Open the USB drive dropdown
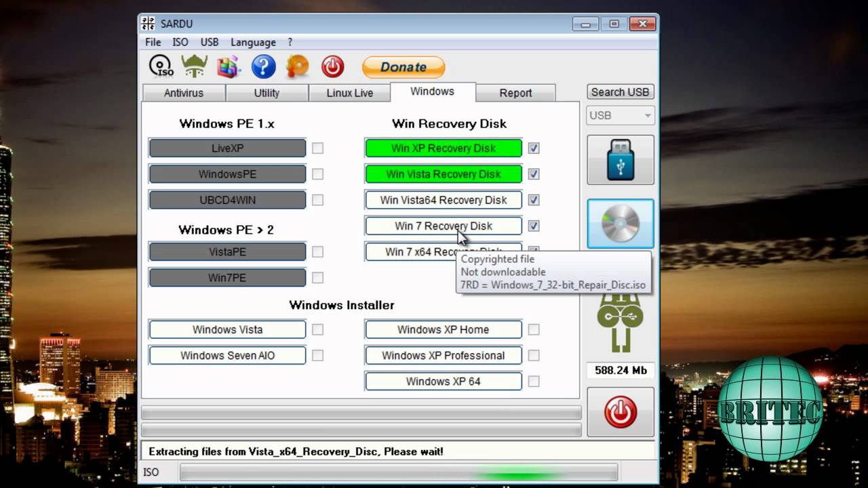The image size is (868, 488). pos(620,115)
